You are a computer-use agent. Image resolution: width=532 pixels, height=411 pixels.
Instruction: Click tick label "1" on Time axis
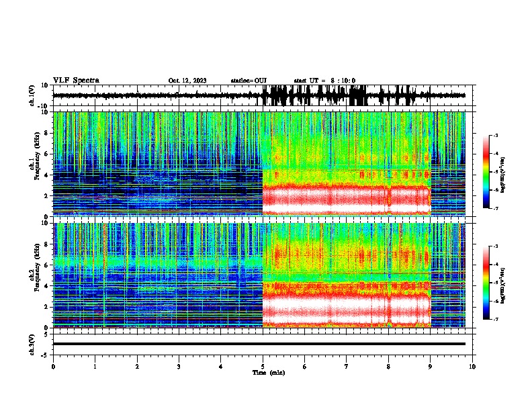(95, 367)
